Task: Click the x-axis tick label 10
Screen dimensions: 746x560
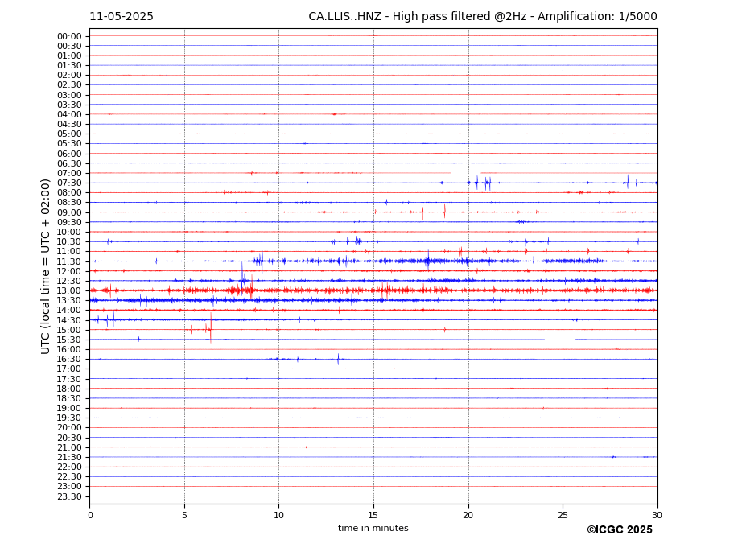Action: (x=278, y=515)
